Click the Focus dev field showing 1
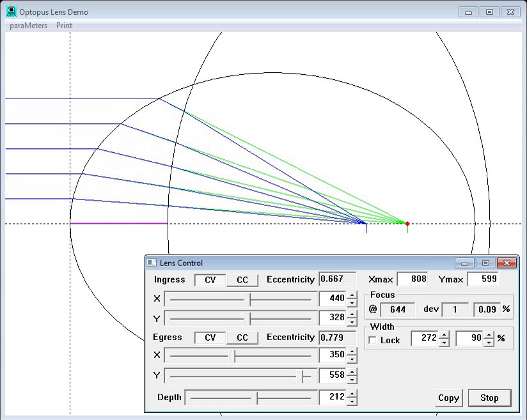This screenshot has width=527, height=420. pos(455,309)
